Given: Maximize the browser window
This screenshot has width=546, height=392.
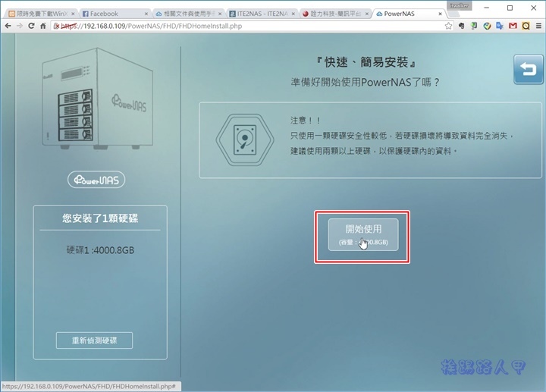Looking at the screenshot, I should [x=510, y=8].
